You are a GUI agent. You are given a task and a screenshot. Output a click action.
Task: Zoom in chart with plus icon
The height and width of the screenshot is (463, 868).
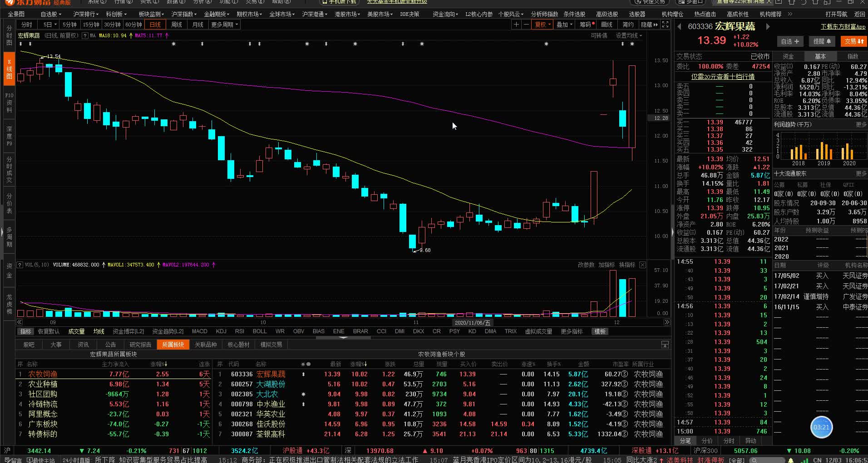[516, 25]
